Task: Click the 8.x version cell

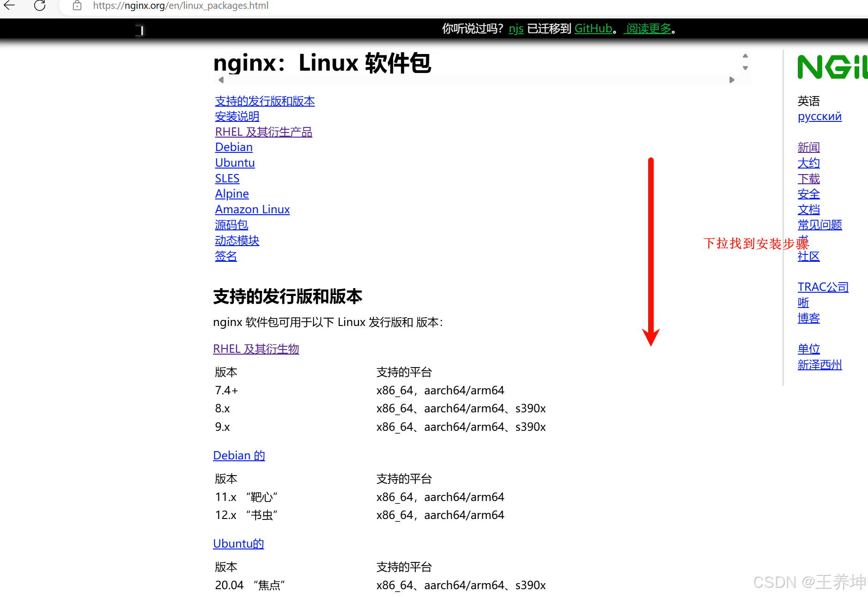Action: [x=222, y=409]
